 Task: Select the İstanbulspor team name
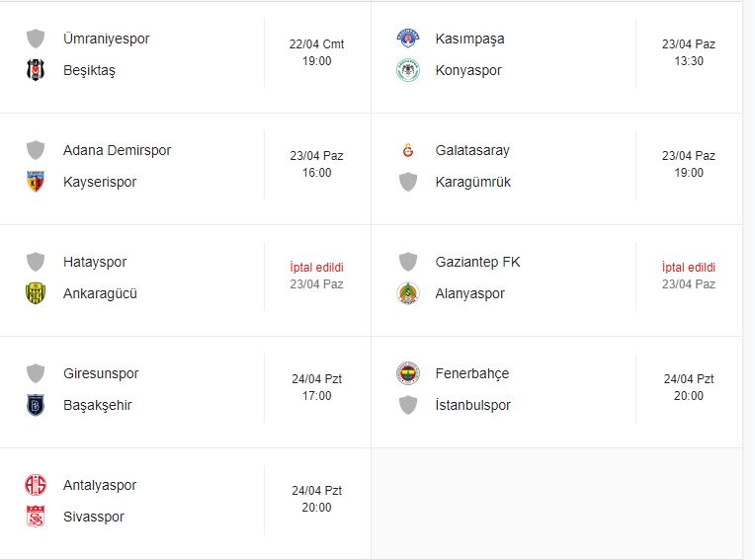(472, 405)
